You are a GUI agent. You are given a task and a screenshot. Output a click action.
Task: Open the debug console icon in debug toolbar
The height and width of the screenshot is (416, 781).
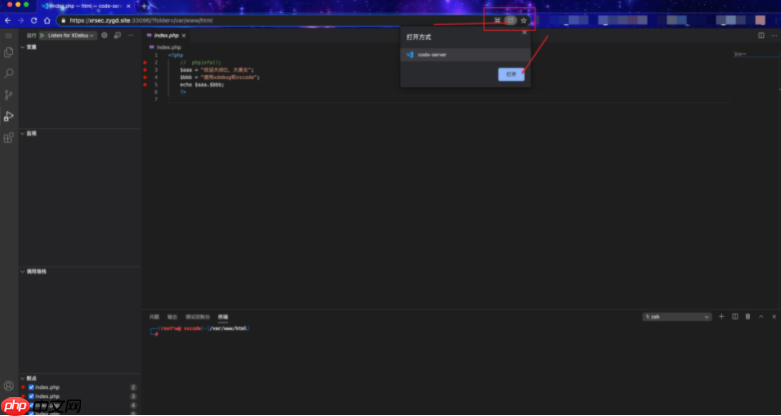click(x=118, y=35)
